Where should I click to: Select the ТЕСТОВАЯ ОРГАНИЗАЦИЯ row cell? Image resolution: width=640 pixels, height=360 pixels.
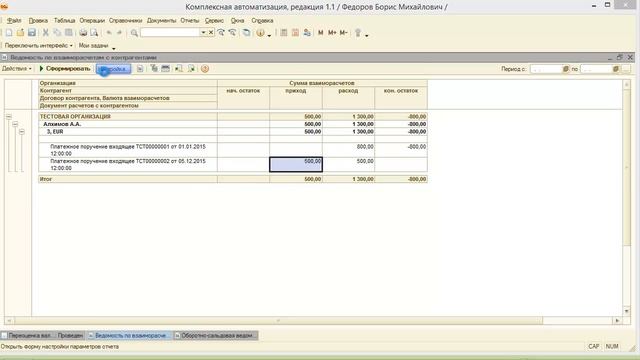[128, 117]
